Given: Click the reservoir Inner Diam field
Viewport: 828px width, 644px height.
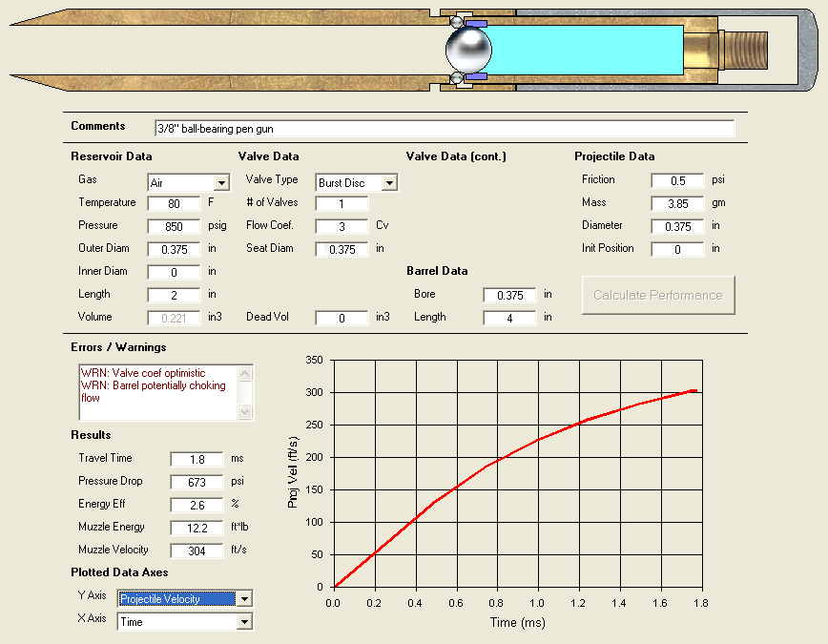Looking at the screenshot, I should coord(174,272).
